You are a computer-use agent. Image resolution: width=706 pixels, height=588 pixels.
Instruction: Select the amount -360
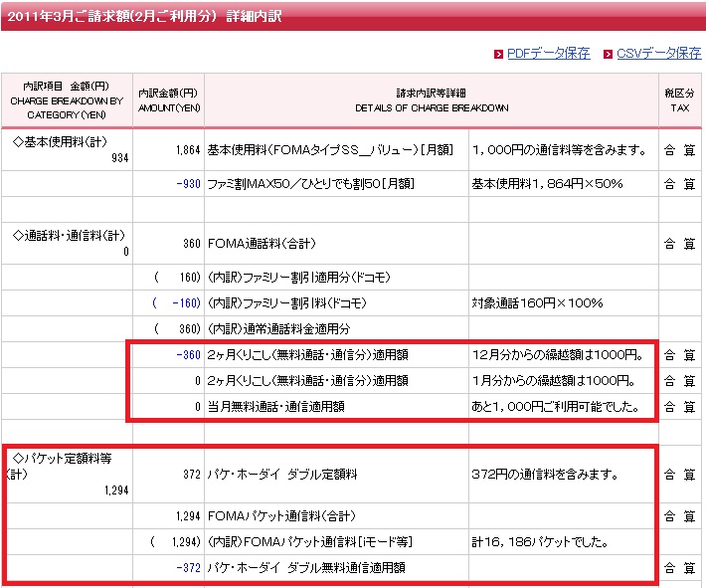[188, 355]
